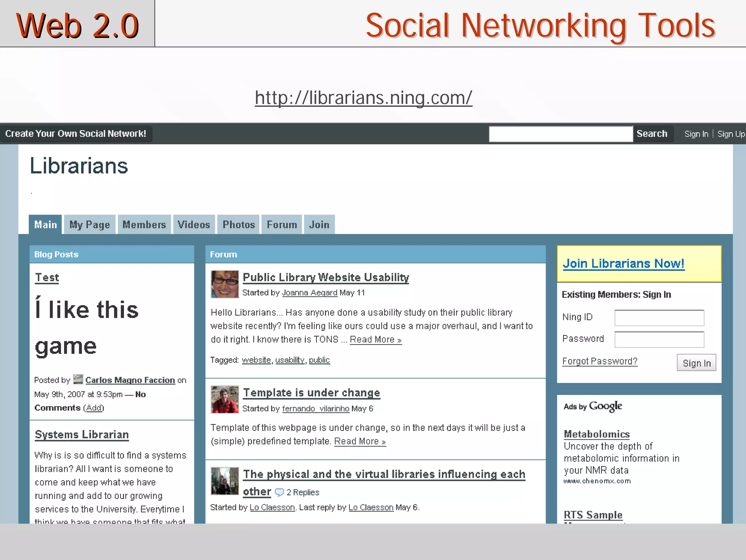Click the Sign In button below Password
The image size is (746, 560).
click(696, 363)
